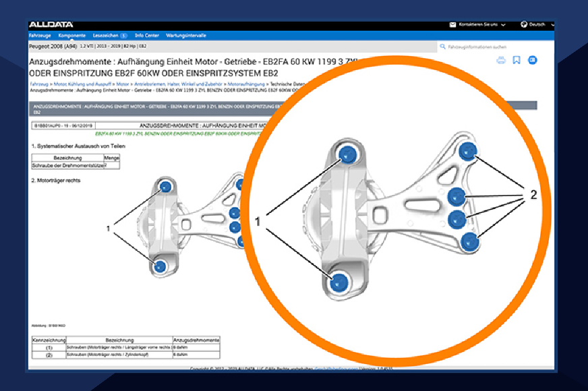Click the ALLDATA logo
The width and height of the screenshot is (588, 391).
coord(51,25)
